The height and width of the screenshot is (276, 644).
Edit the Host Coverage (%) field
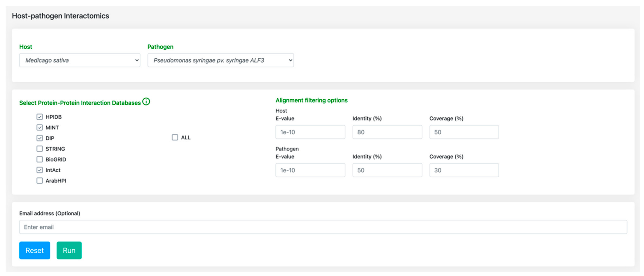pos(464,132)
